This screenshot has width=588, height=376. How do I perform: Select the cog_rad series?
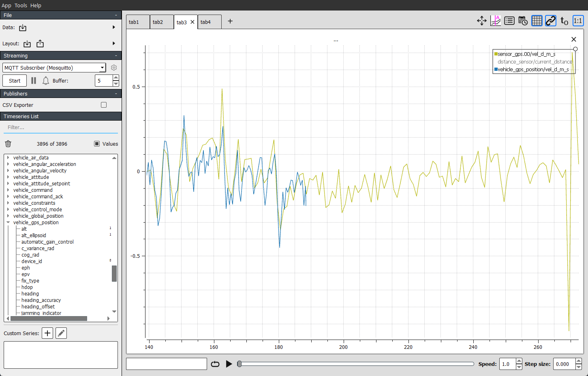(x=30, y=255)
